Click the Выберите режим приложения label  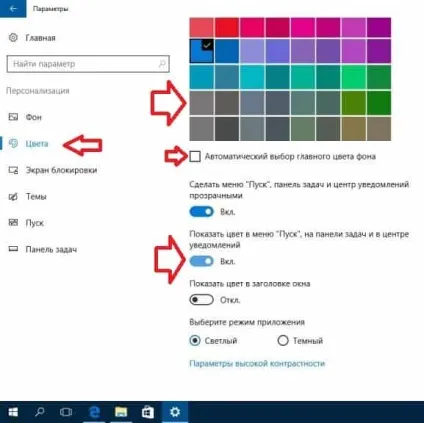click(247, 322)
